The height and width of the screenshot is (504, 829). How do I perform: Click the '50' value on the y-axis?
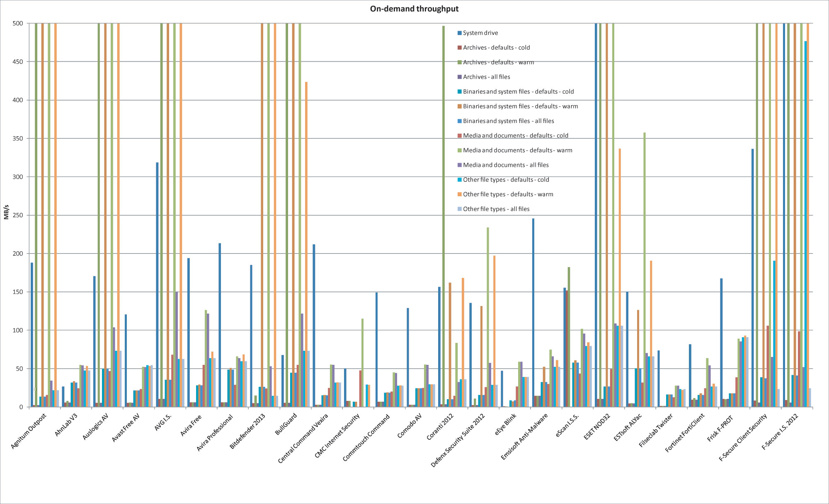(19, 369)
